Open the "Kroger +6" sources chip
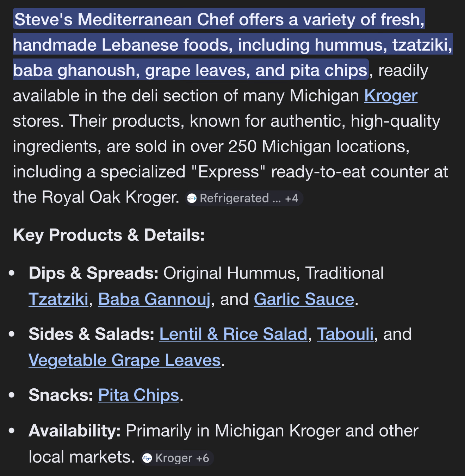 pos(177,458)
